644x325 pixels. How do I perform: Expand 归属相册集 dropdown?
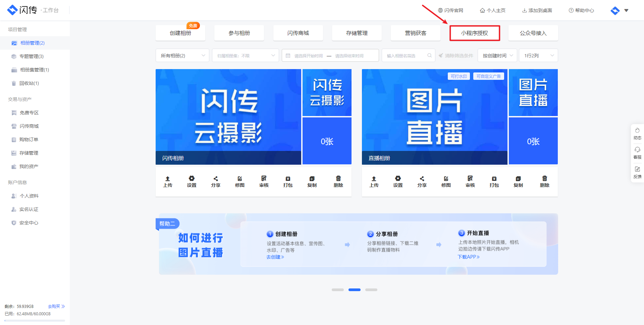tap(246, 55)
